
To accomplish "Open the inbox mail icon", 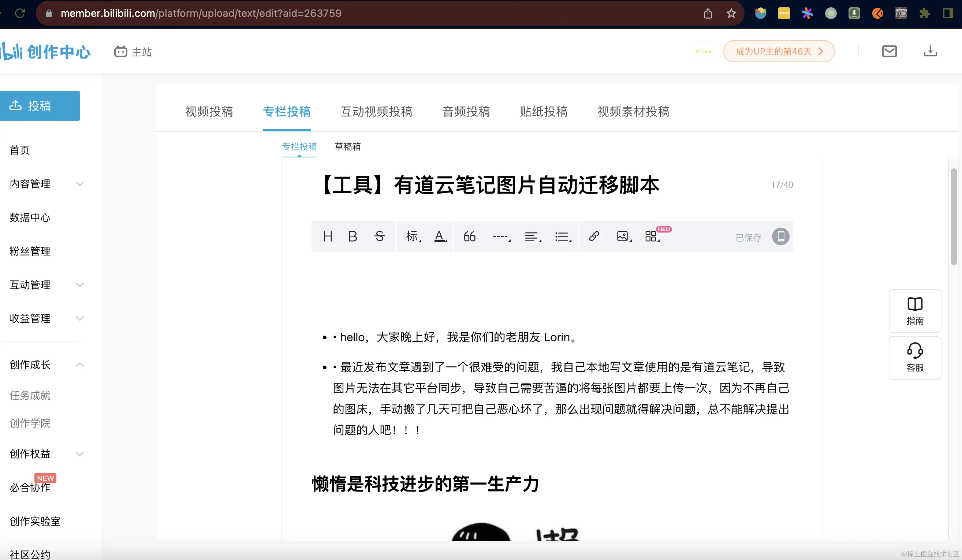I will pos(889,51).
